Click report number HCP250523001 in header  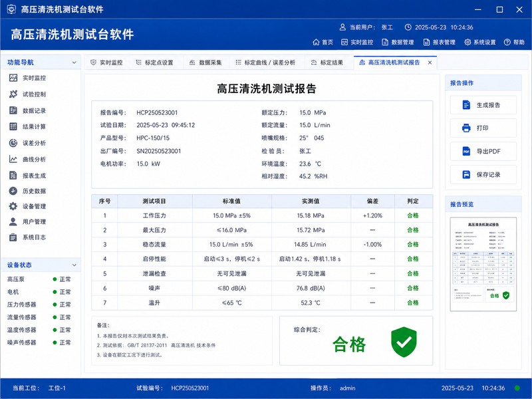[x=157, y=112]
